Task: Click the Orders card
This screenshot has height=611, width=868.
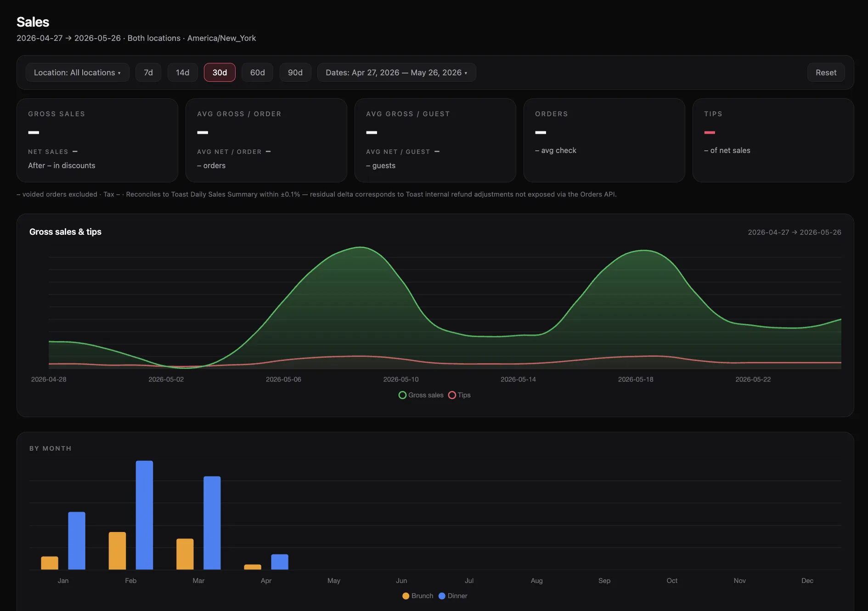Action: 604,140
